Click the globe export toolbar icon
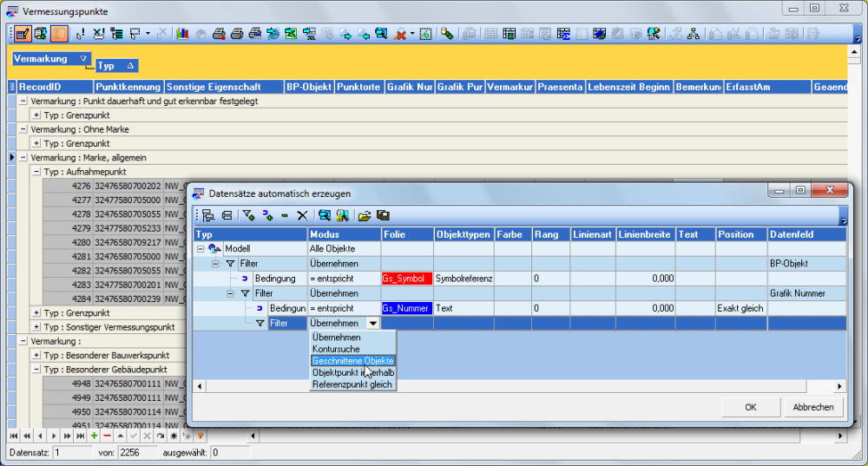 pos(273,35)
